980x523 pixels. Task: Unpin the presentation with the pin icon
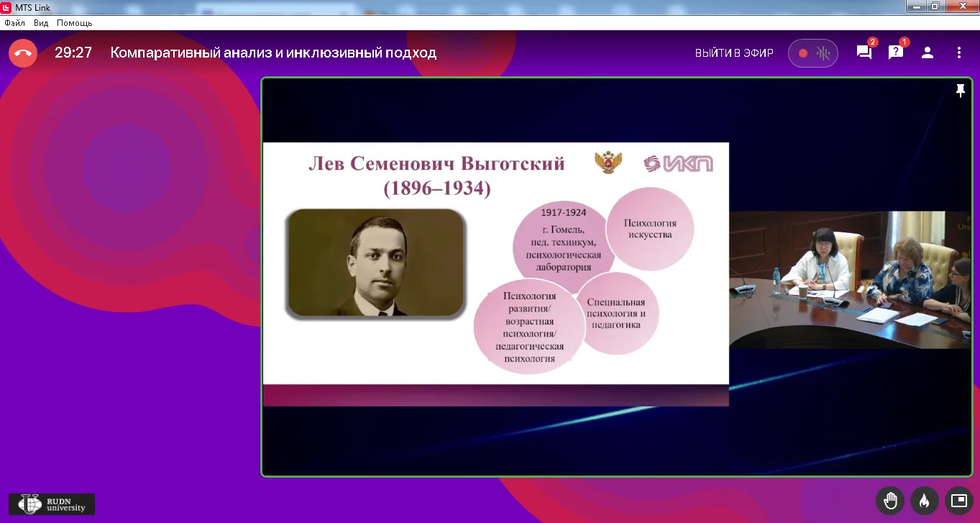[960, 91]
